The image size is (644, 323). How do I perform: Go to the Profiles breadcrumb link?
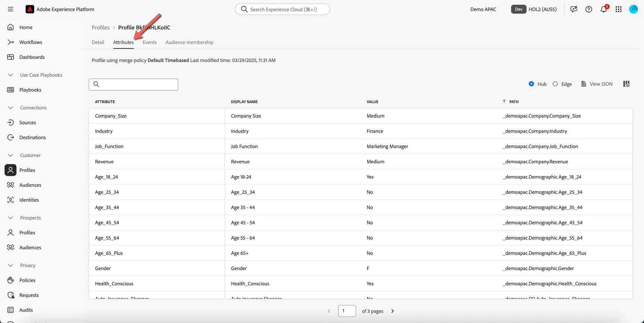[x=101, y=28]
